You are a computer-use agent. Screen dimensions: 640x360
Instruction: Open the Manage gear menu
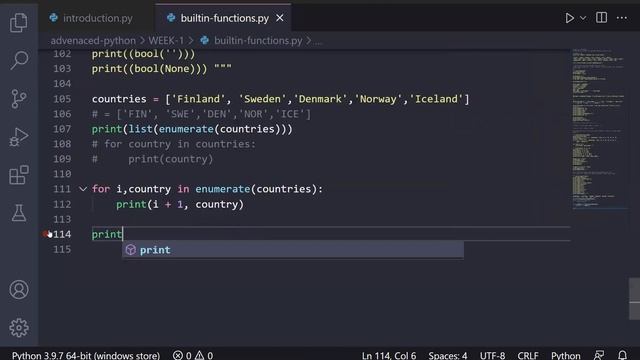click(x=19, y=327)
